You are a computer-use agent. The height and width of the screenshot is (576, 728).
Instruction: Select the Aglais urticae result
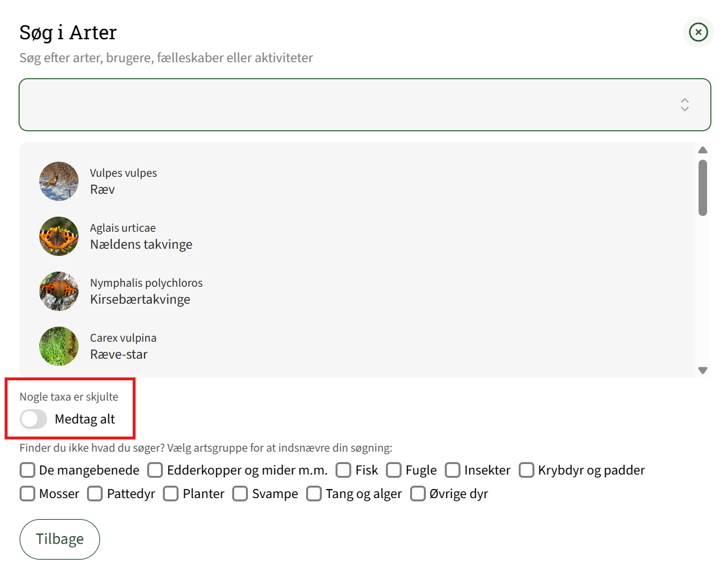pos(358,236)
